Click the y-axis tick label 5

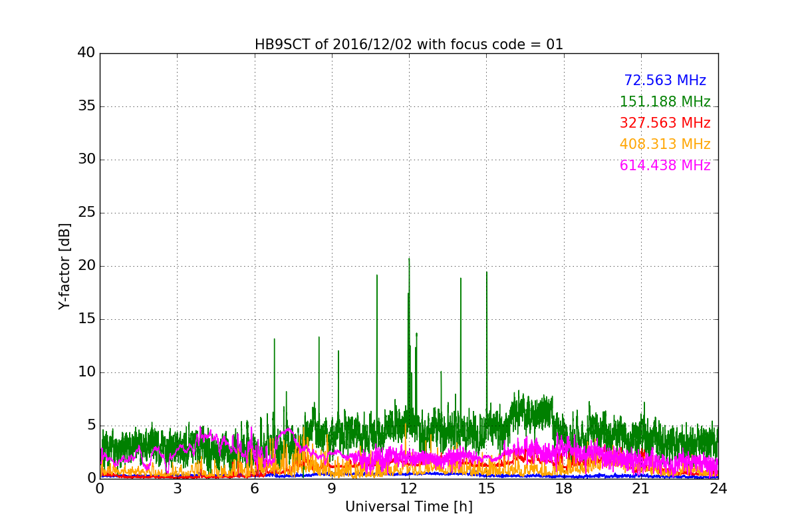pos(90,426)
